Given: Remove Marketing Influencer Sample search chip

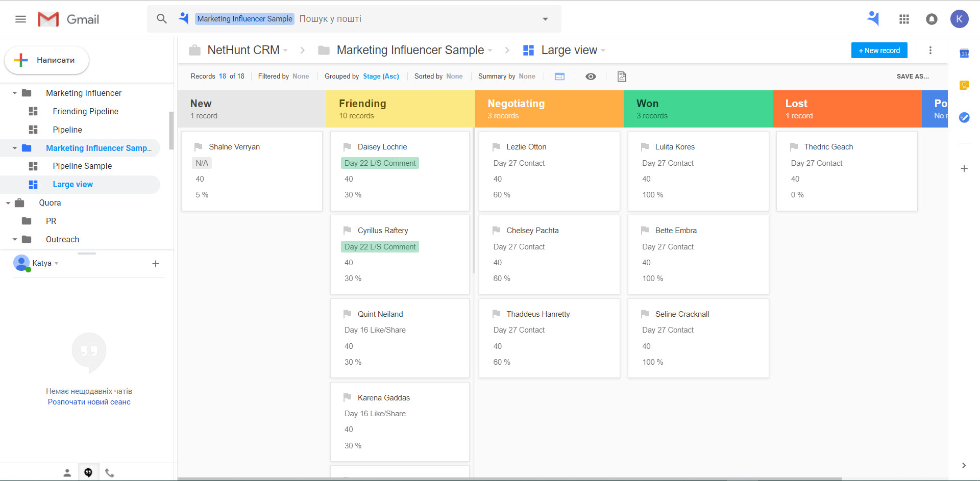Looking at the screenshot, I should pyautogui.click(x=244, y=19).
